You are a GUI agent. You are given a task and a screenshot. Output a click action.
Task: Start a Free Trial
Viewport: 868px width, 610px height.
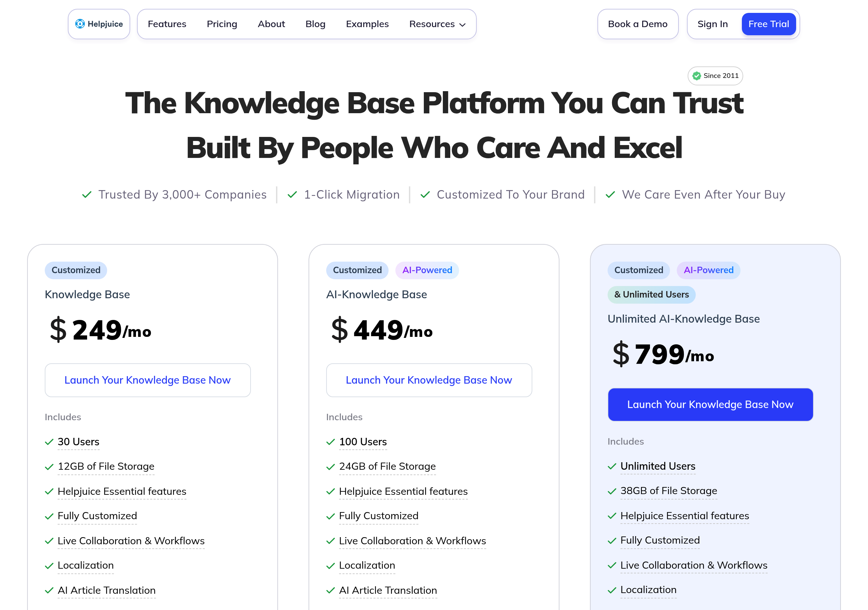[769, 24]
